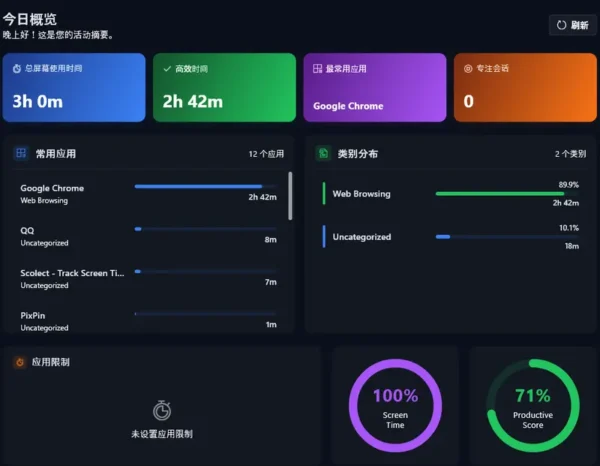Click the 2 个类别 count text
The width and height of the screenshot is (600, 466).
click(570, 154)
